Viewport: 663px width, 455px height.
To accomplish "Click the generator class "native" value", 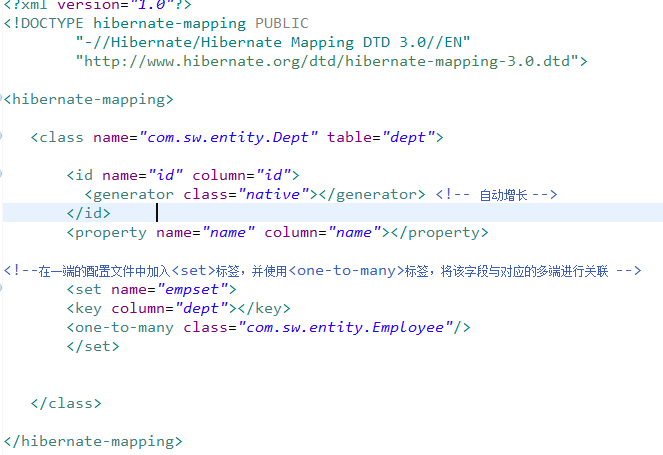I will point(273,195).
